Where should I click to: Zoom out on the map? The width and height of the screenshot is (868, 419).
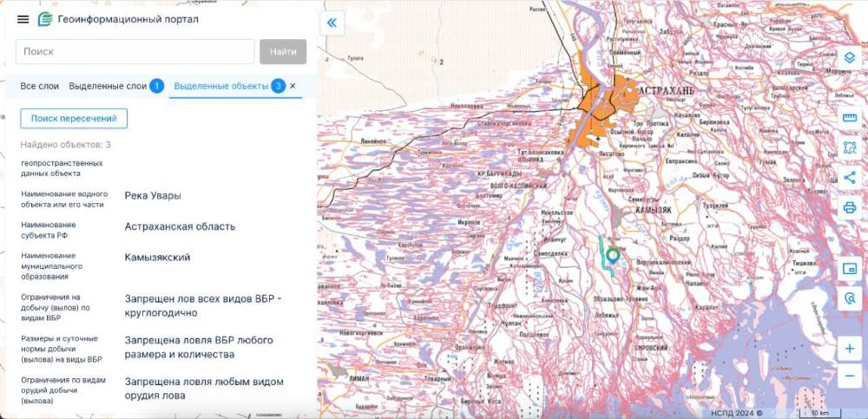[x=849, y=376]
